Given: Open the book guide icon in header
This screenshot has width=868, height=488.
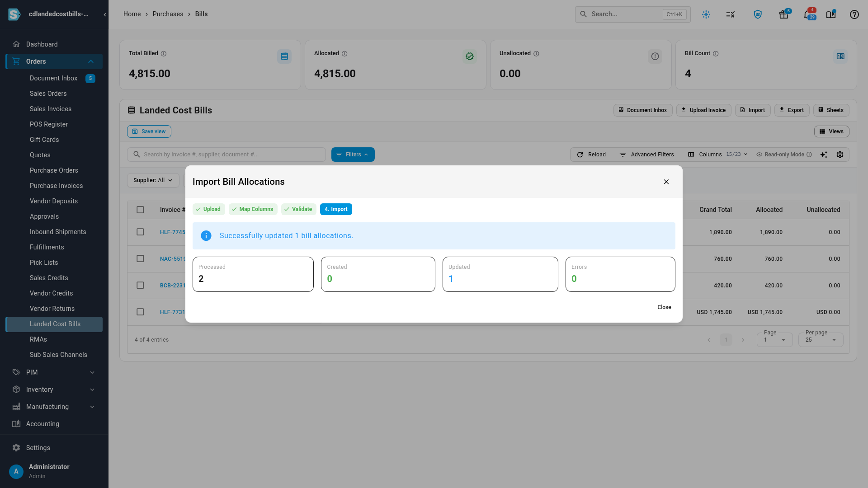Looking at the screenshot, I should click(831, 14).
